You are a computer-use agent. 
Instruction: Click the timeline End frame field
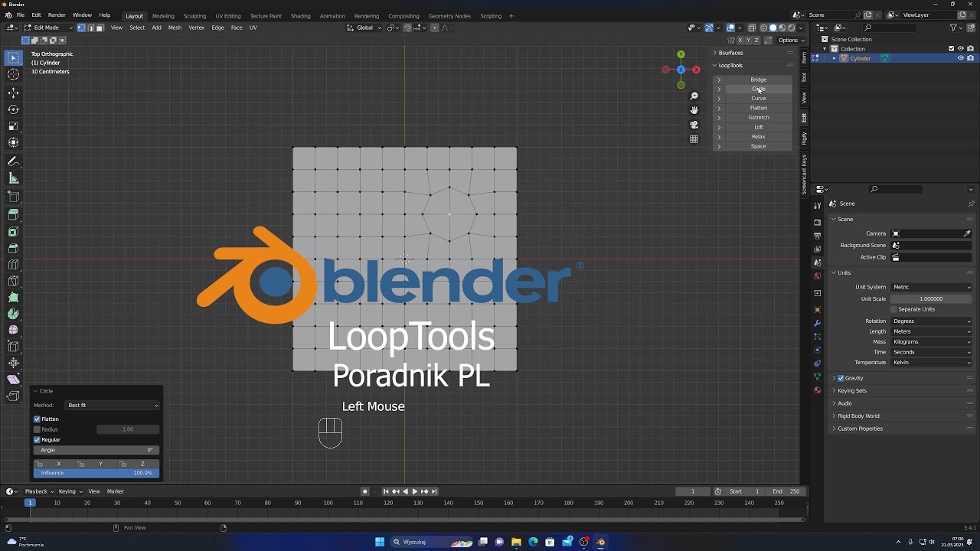(x=786, y=491)
